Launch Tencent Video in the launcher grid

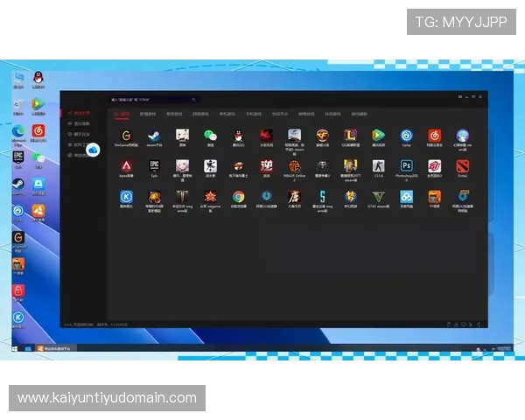378,138
